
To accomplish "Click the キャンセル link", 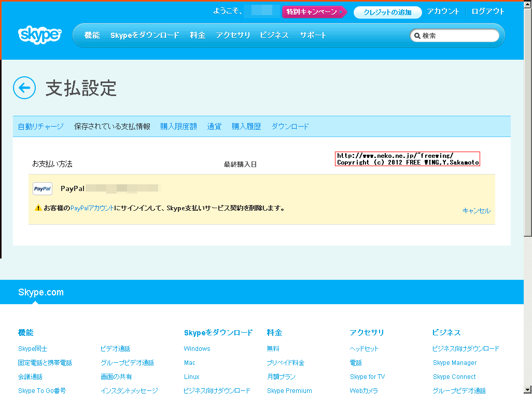I will click(x=476, y=211).
